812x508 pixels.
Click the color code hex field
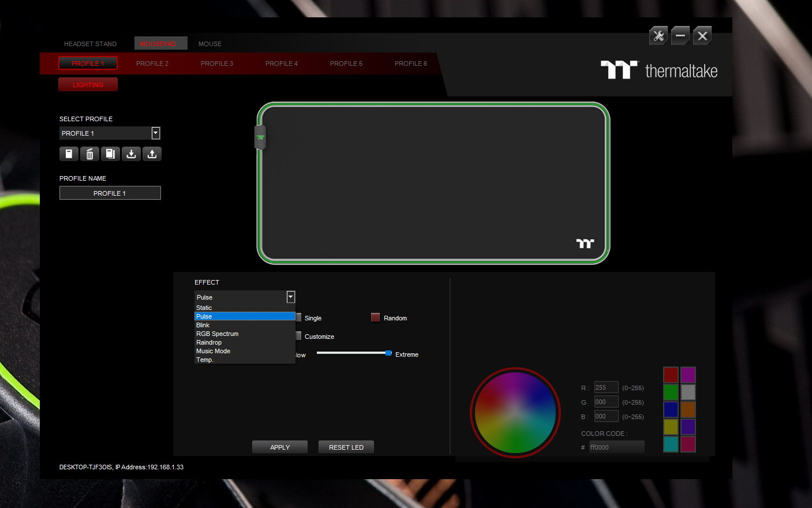coord(616,447)
